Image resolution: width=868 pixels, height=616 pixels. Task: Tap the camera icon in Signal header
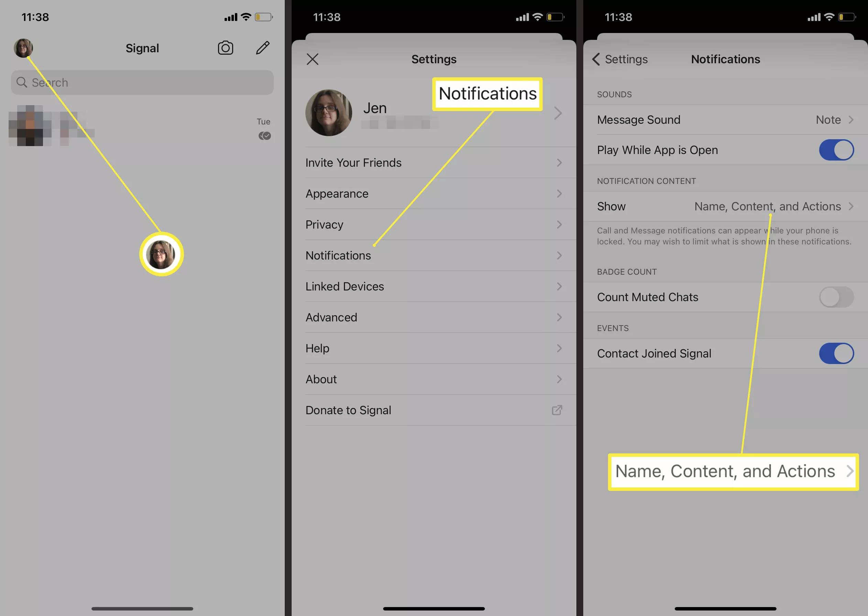(226, 47)
